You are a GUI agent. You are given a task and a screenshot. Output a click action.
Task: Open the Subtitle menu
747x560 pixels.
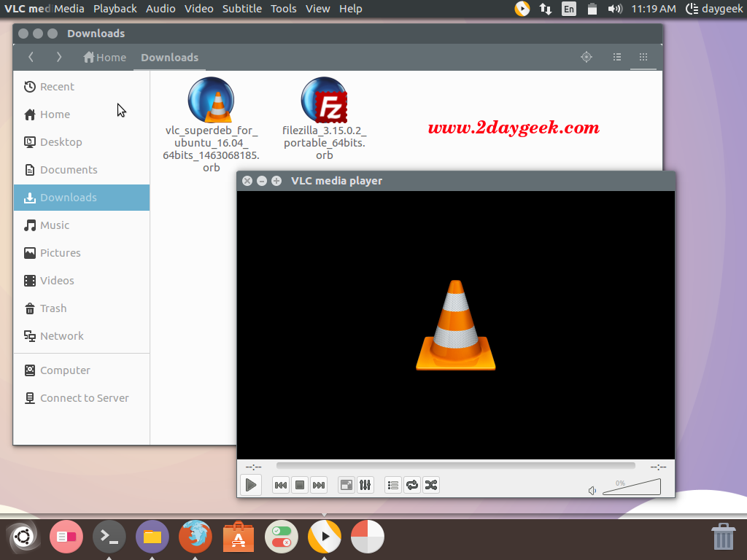tap(242, 9)
